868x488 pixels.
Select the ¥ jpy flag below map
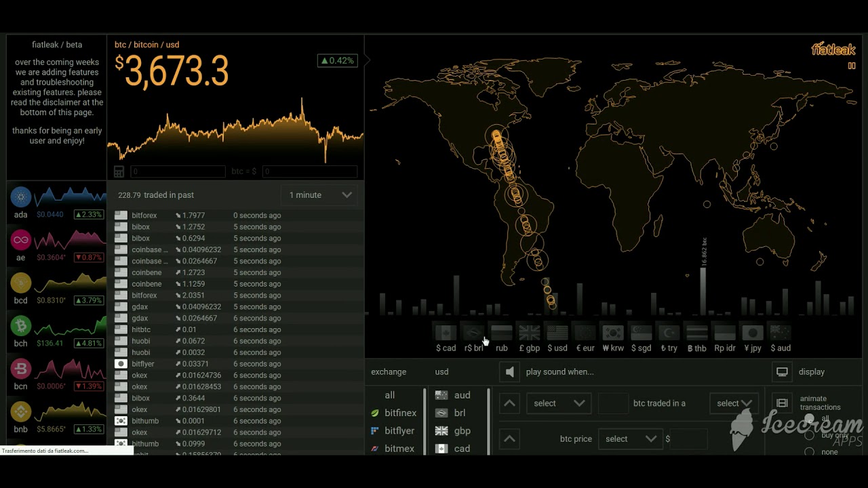pyautogui.click(x=753, y=333)
